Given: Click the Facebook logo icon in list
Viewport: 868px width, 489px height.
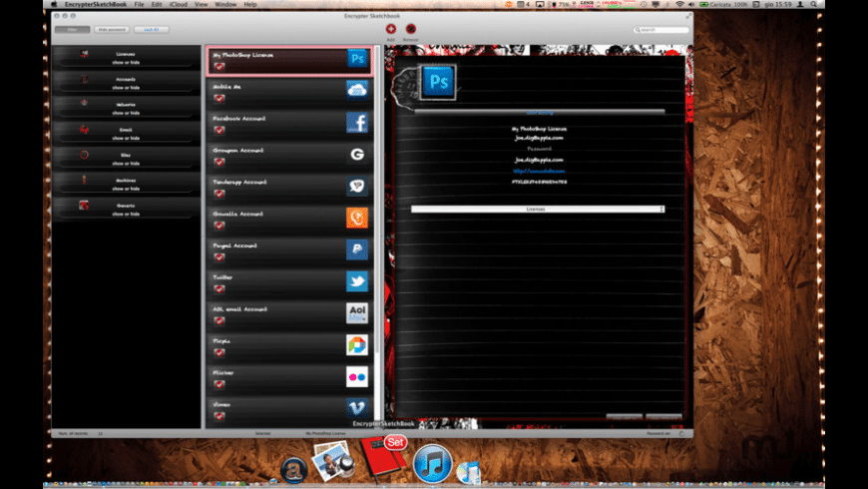Looking at the screenshot, I should (x=357, y=122).
